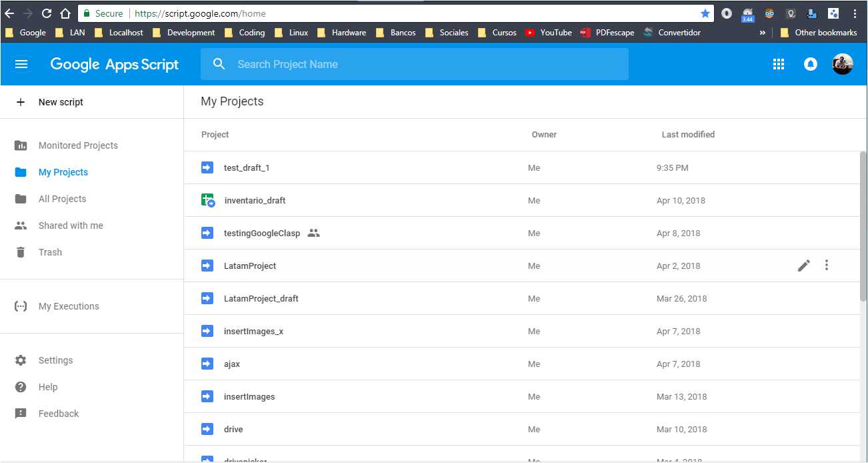868x463 pixels.
Task: Open the YouTube bookmark
Action: (x=549, y=32)
